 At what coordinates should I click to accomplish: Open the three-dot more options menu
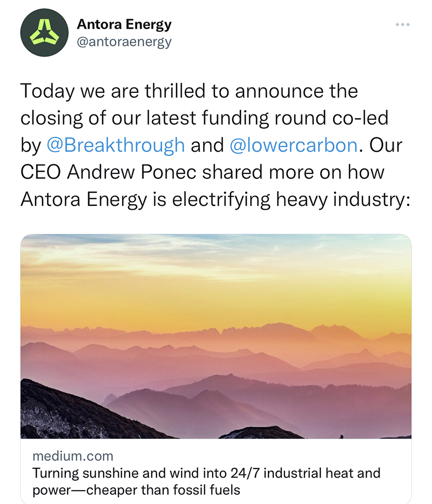click(x=402, y=25)
